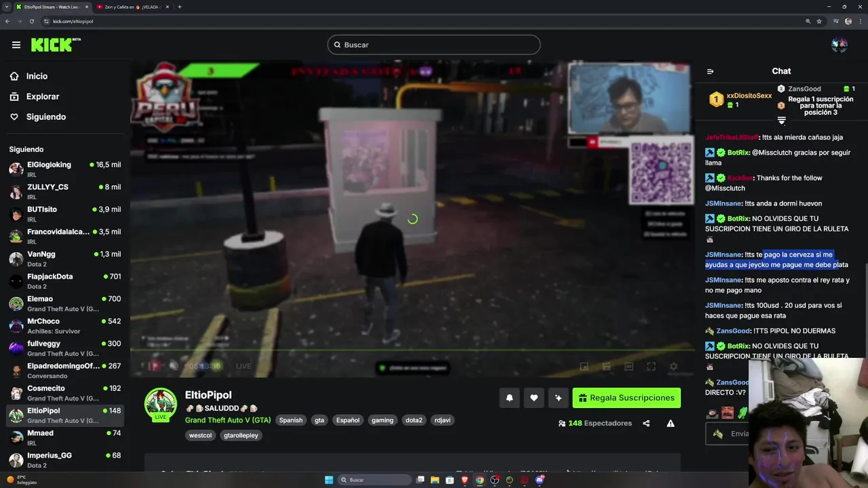Click the LIVE indicator in player controls
The height and width of the screenshot is (488, 868).
(243, 366)
